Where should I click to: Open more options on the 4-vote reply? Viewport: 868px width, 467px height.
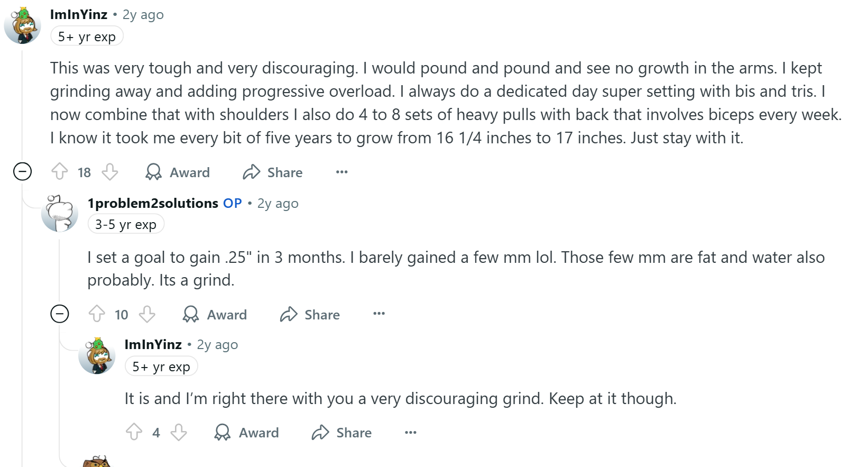coord(411,432)
